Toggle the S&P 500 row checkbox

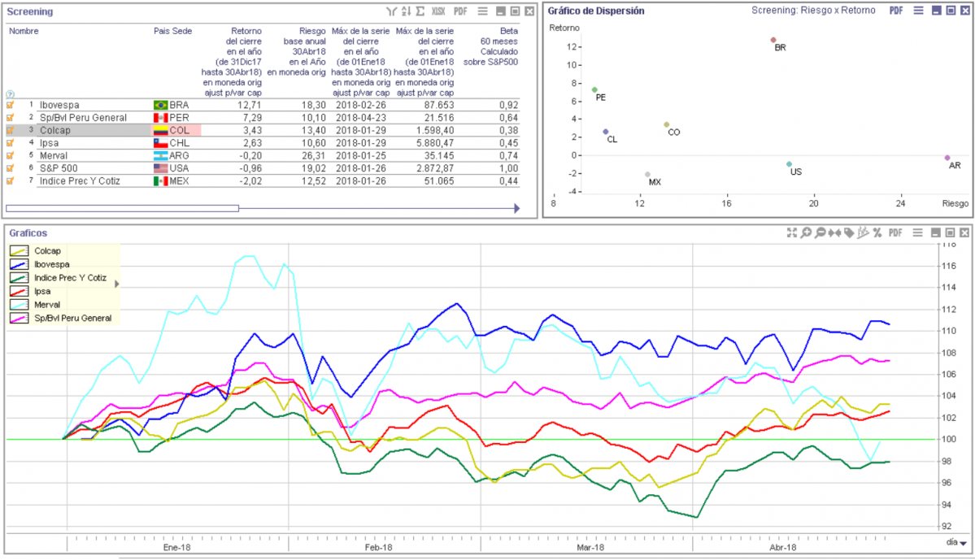coord(11,168)
